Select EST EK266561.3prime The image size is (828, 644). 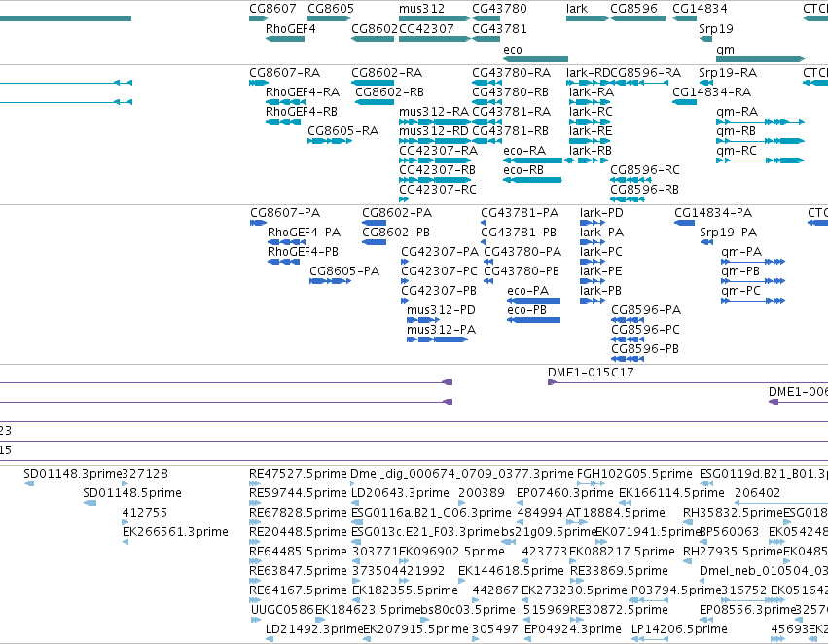coord(175,532)
